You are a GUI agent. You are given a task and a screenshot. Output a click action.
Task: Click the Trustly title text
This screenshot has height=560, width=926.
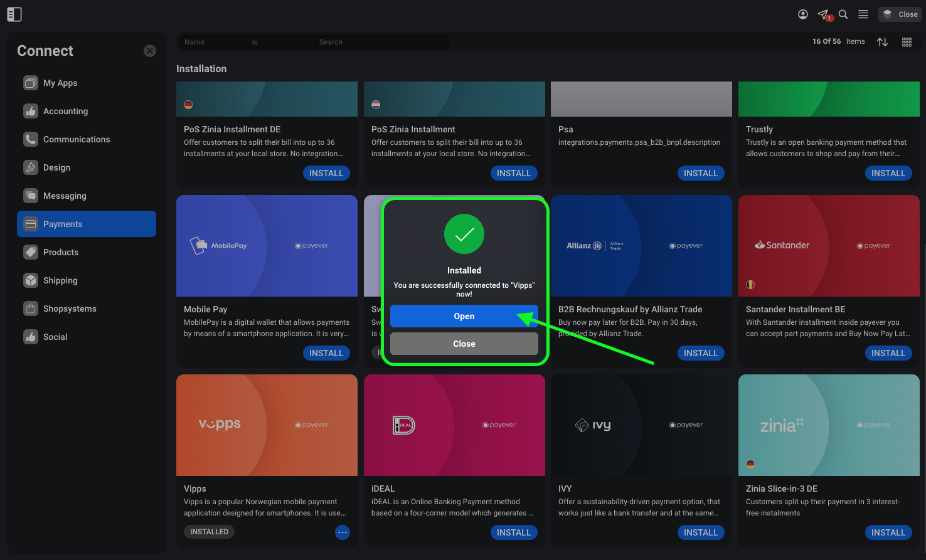[759, 129]
